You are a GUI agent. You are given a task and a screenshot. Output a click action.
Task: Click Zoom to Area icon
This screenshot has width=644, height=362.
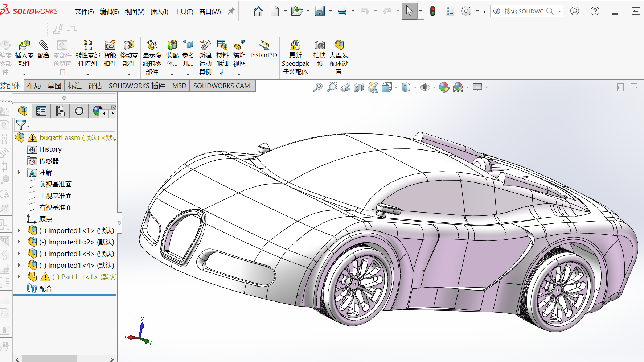(332, 87)
